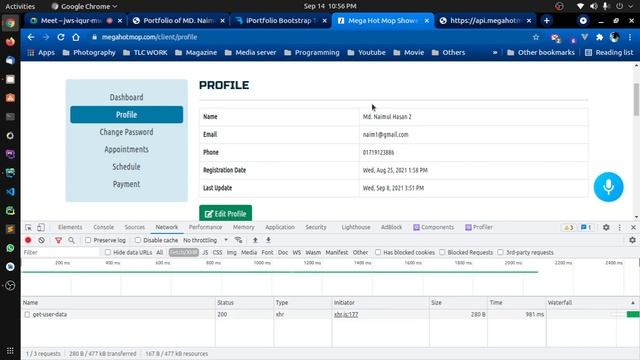640x360 pixels.
Task: Open the Photography bookmarks folder
Action: [x=89, y=52]
